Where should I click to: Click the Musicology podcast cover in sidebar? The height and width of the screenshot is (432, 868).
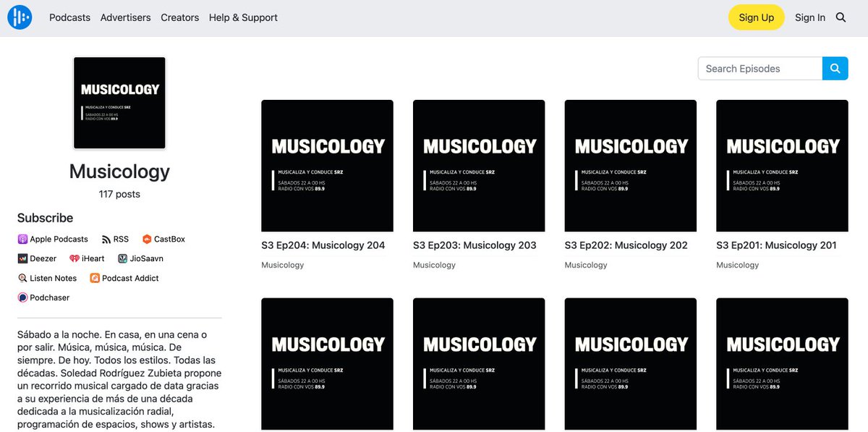point(120,103)
